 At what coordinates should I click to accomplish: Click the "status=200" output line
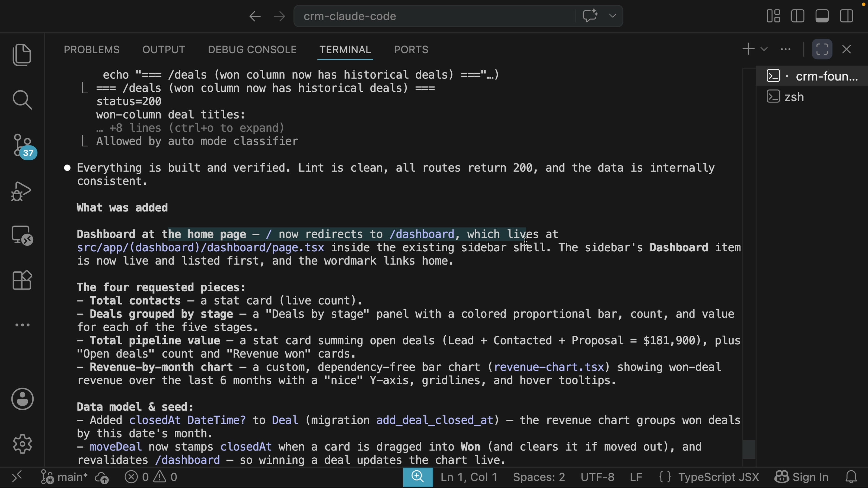point(129,101)
